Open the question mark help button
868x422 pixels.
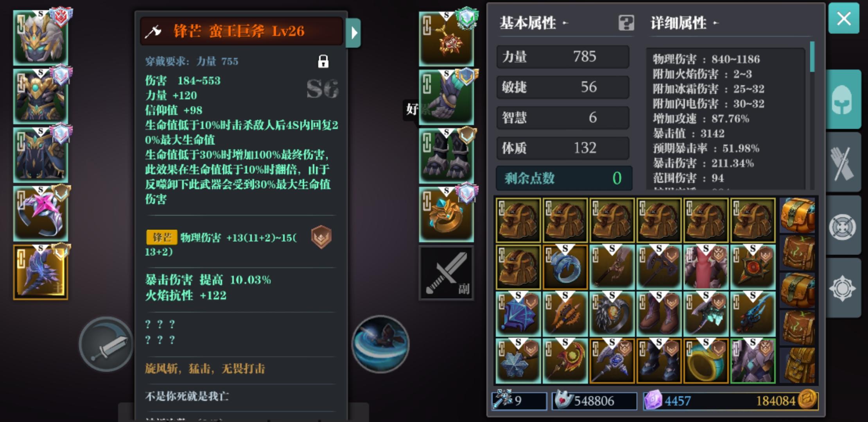pos(626,23)
